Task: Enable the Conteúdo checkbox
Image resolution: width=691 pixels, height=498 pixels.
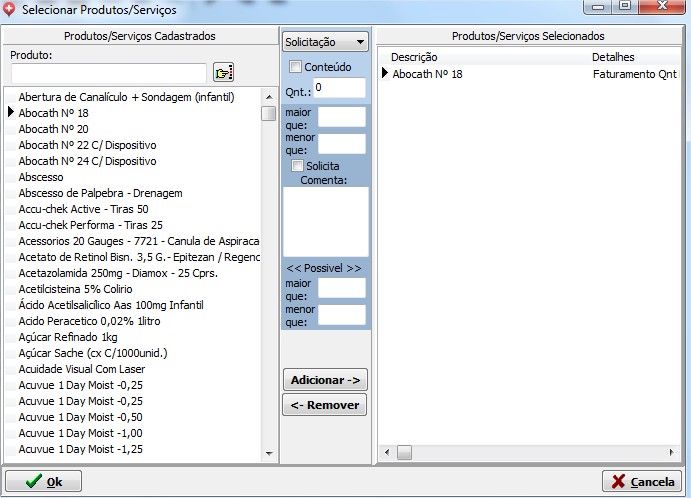Action: (x=296, y=67)
